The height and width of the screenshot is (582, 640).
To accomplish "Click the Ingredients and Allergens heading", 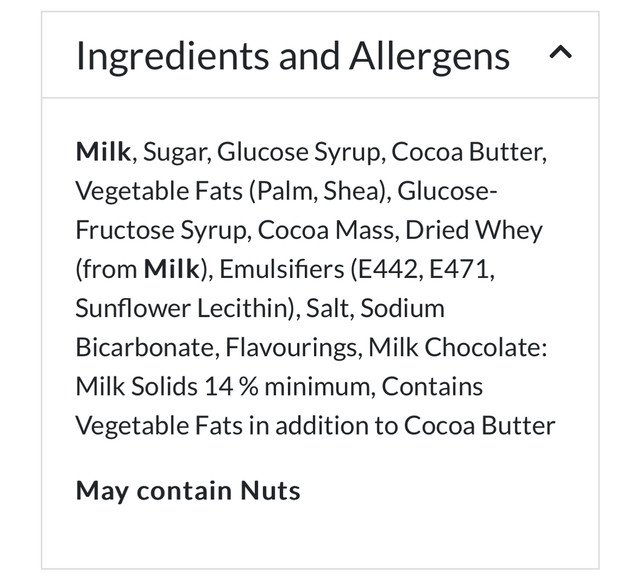I will pyautogui.click(x=293, y=56).
